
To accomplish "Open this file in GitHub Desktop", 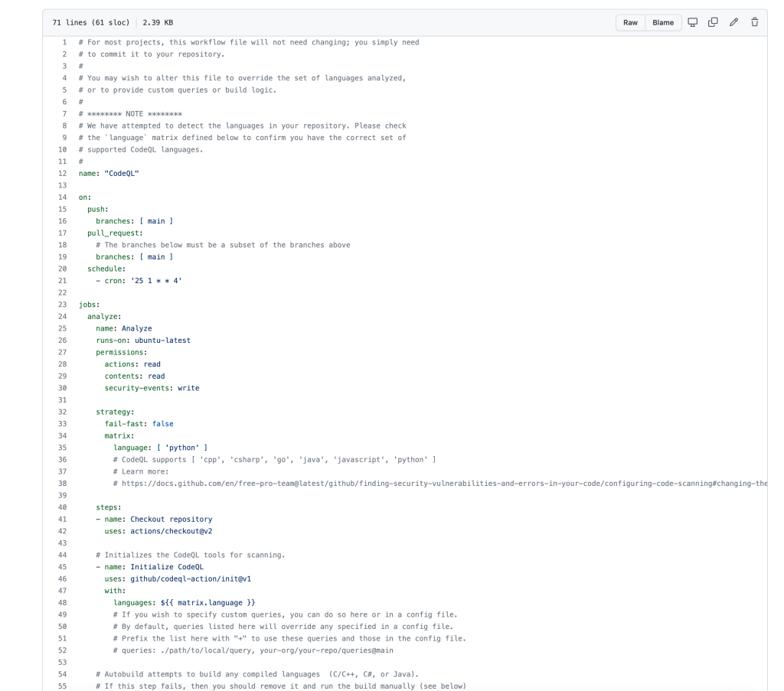I will (x=693, y=22).
